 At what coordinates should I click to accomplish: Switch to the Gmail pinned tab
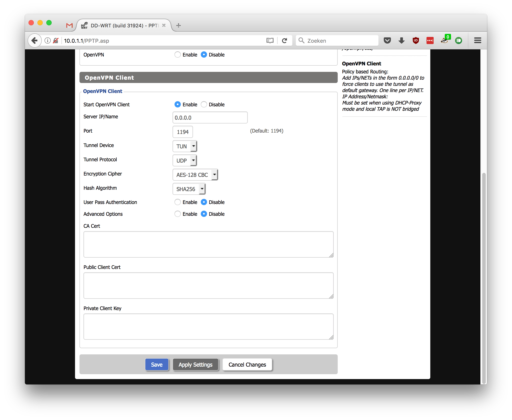(x=69, y=25)
